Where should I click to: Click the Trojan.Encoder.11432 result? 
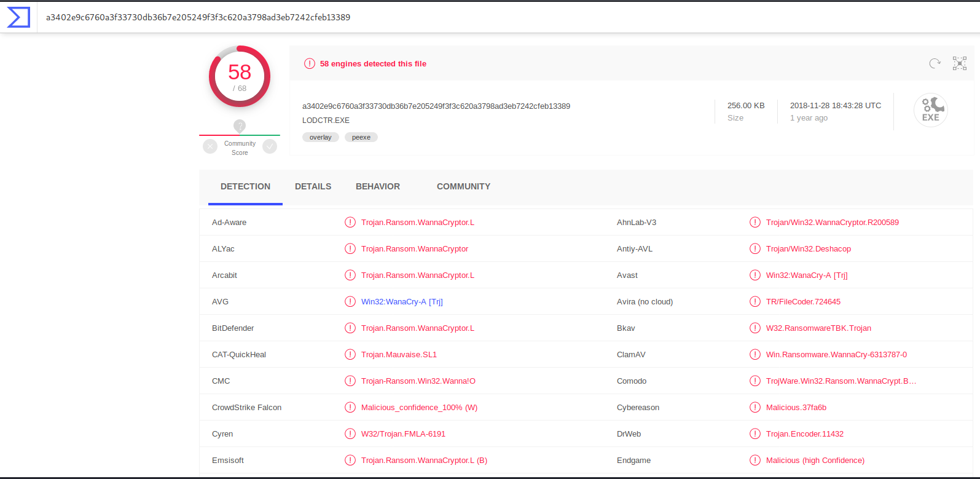805,433
